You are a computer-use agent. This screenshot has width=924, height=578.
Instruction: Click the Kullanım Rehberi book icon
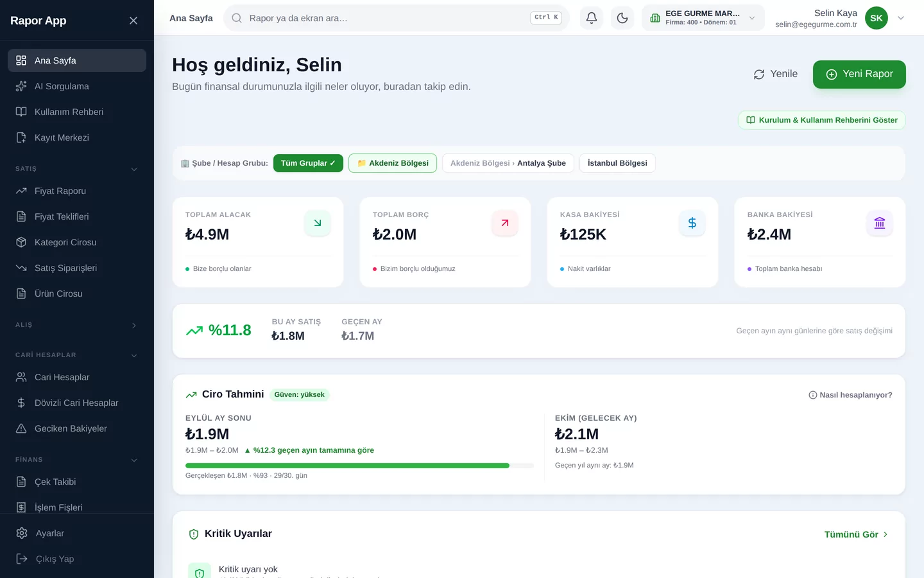pyautogui.click(x=21, y=112)
